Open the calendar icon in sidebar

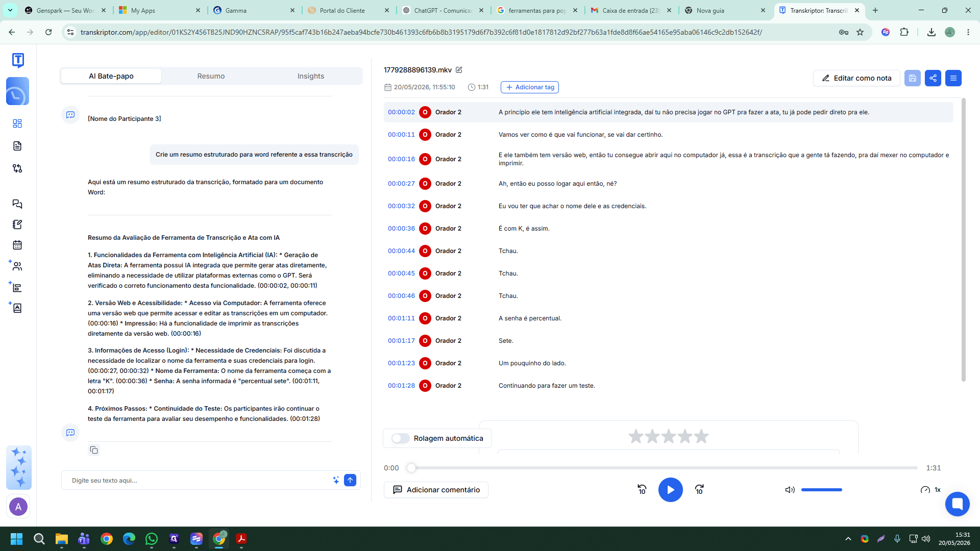click(x=17, y=245)
